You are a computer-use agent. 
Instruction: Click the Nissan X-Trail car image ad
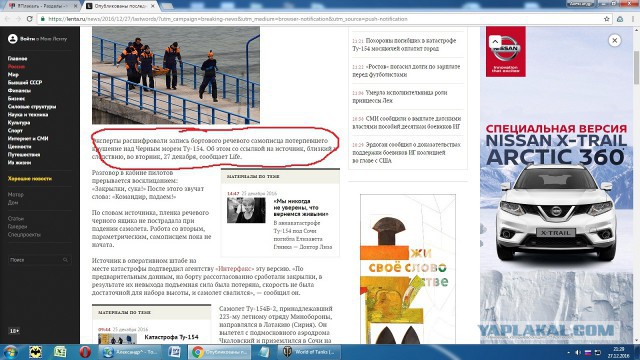[556, 212]
